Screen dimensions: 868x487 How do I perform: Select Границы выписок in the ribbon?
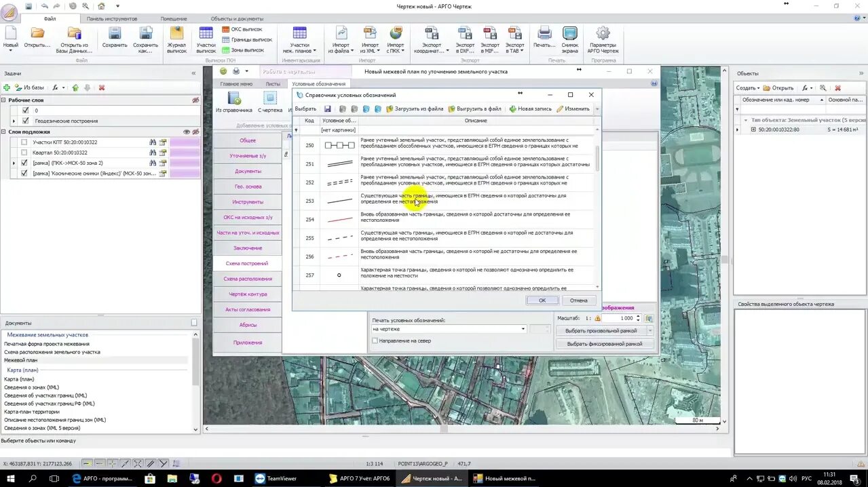coord(246,39)
